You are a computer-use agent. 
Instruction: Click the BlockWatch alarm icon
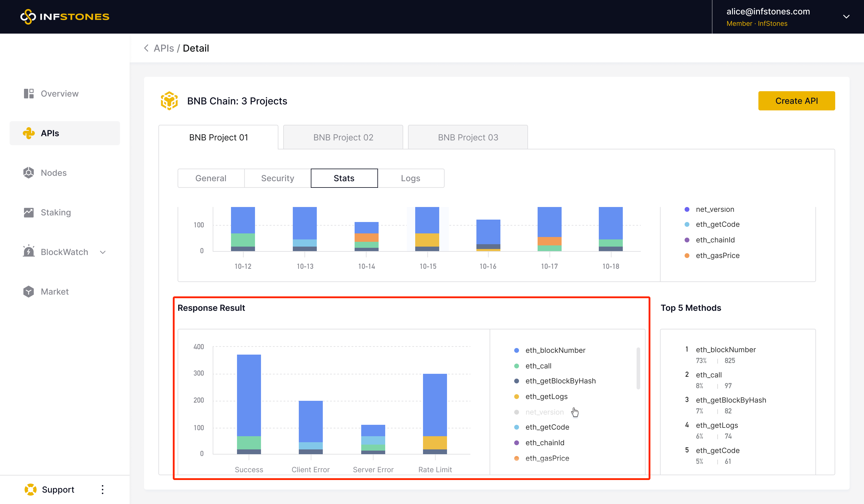[x=29, y=252]
